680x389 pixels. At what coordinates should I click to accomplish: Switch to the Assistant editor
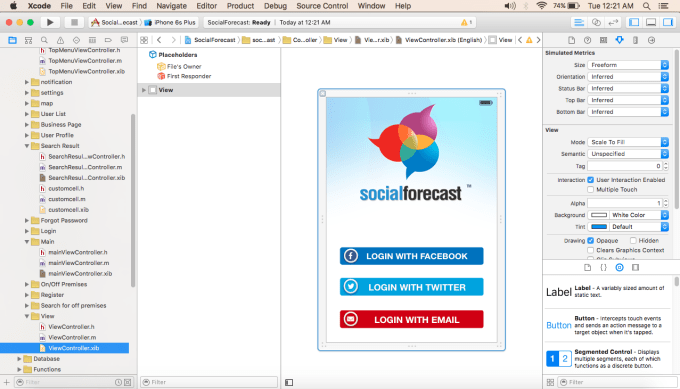tap(596, 22)
